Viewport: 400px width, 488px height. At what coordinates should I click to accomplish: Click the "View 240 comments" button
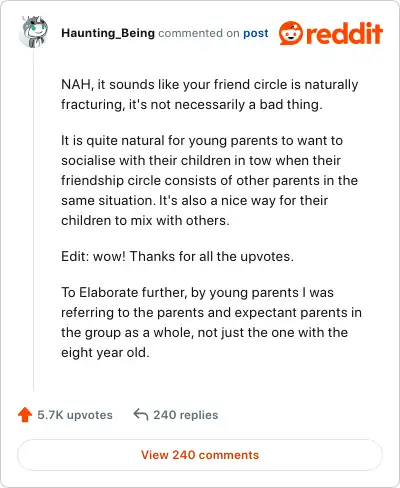200,455
